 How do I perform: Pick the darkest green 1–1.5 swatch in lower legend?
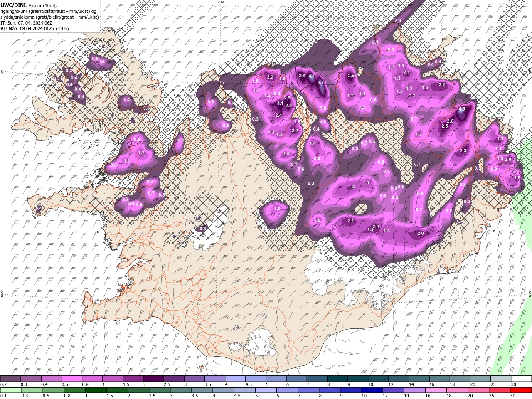(x=95, y=390)
